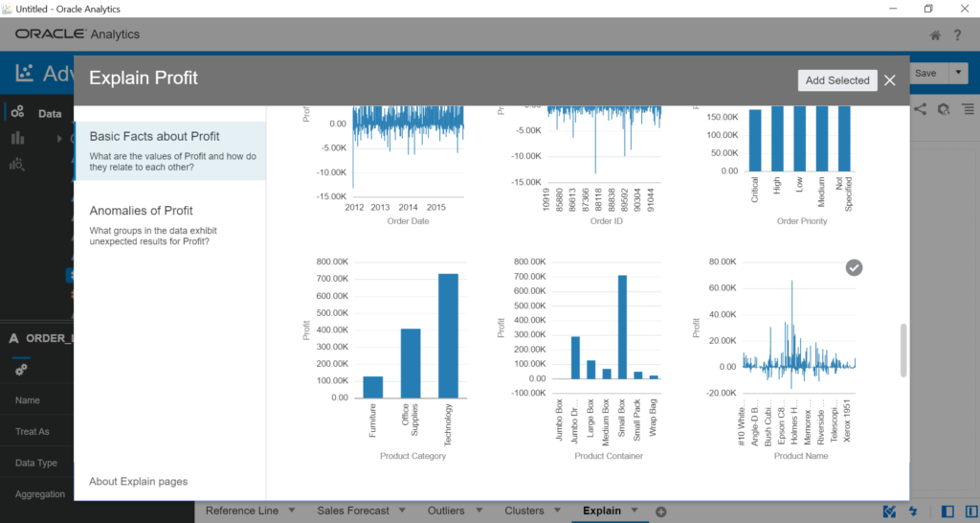Open the Oracle Analytics home page icon
980x523 pixels.
pos(935,35)
